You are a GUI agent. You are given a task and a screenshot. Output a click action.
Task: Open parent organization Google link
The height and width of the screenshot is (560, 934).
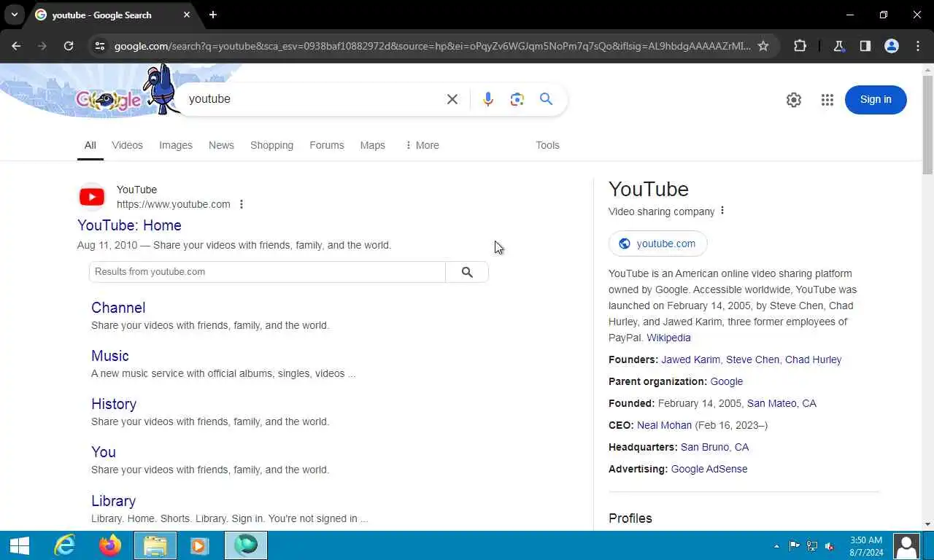pyautogui.click(x=727, y=381)
